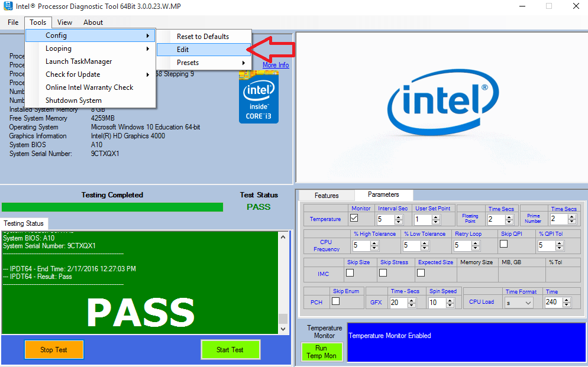The image size is (588, 367).
Task: Click 'Microsoft Windows 10 Education 64-bit' text
Action: pyautogui.click(x=146, y=127)
